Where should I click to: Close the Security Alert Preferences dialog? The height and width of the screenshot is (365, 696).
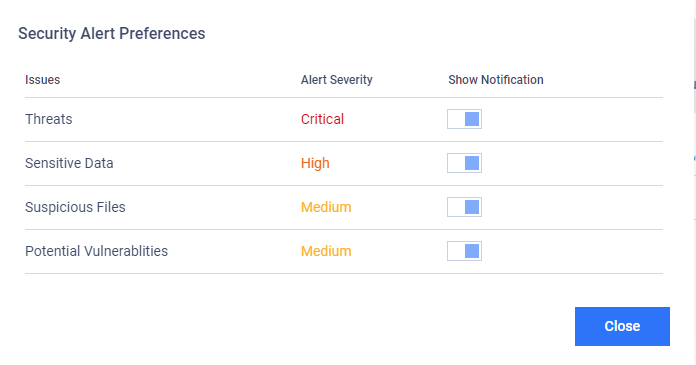[x=622, y=326]
